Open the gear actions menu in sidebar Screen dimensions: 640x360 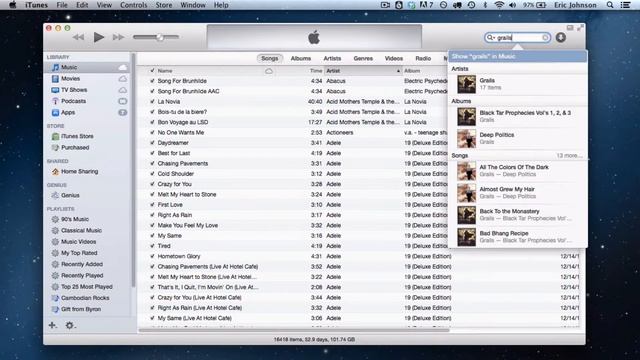pyautogui.click(x=70, y=325)
